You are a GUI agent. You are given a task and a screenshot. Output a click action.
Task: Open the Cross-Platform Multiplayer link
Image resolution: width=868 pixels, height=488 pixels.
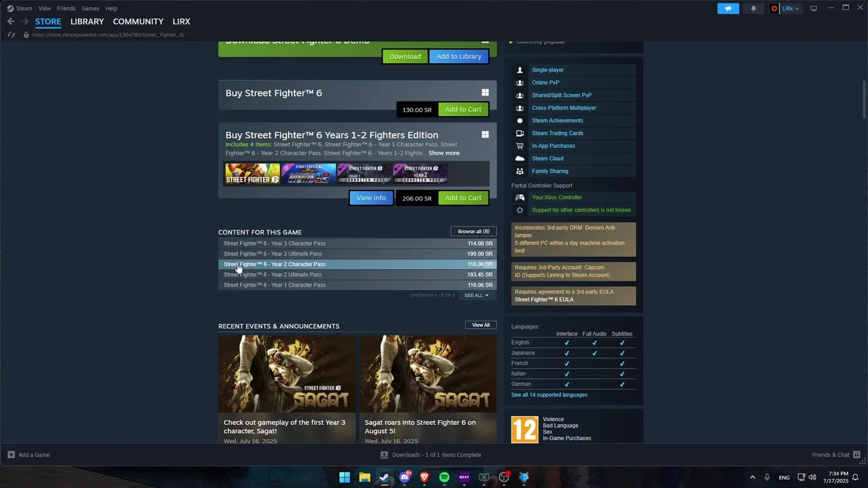tap(564, 108)
